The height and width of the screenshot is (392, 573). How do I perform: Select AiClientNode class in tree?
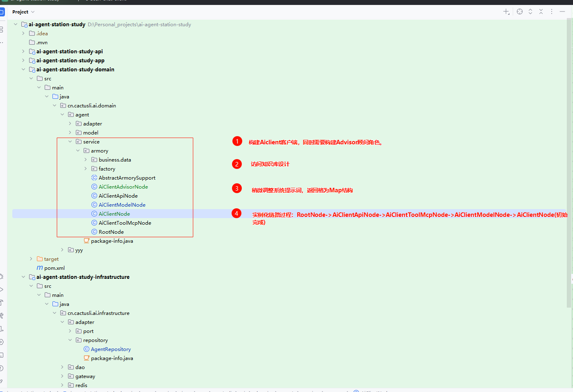click(114, 214)
